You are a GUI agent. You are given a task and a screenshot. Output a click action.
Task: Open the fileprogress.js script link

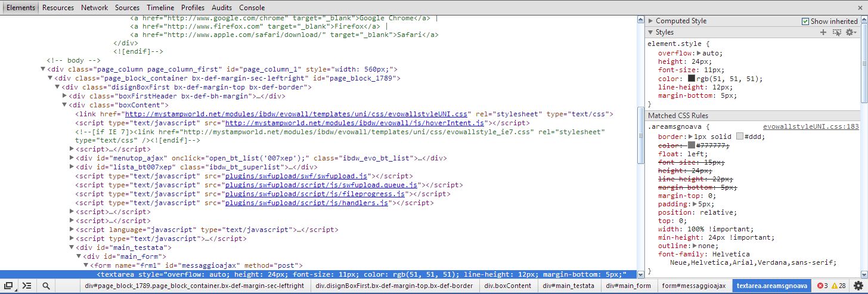click(314, 194)
